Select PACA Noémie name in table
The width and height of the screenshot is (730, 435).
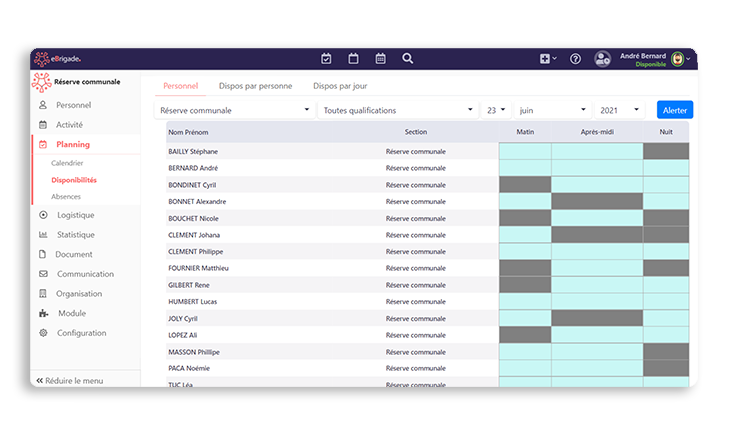(189, 368)
